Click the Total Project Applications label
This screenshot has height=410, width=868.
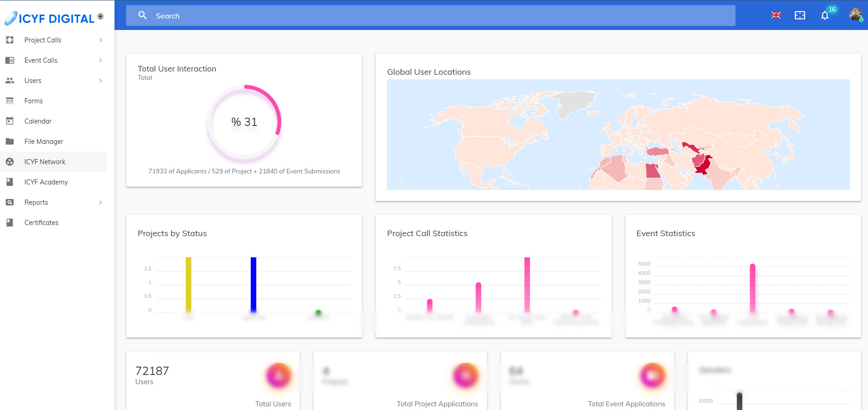coord(437,404)
